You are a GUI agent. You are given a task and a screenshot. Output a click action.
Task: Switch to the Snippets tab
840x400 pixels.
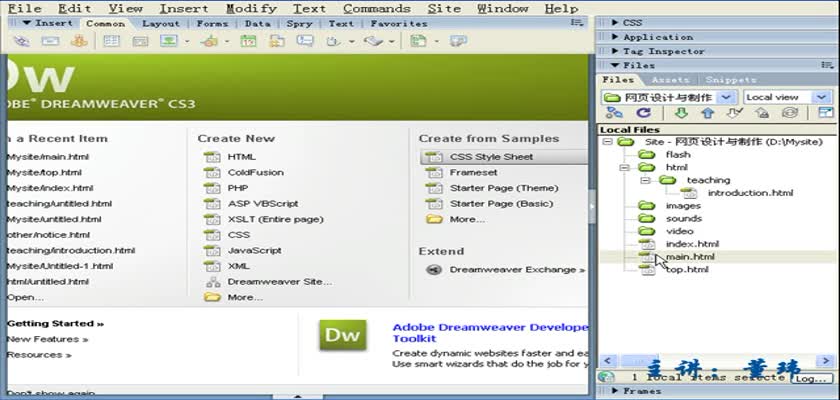[x=730, y=80]
